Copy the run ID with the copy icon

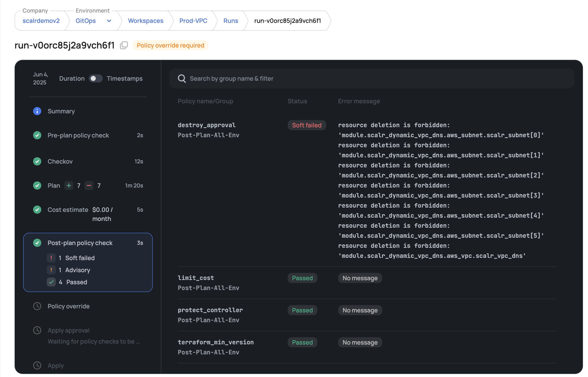(124, 45)
